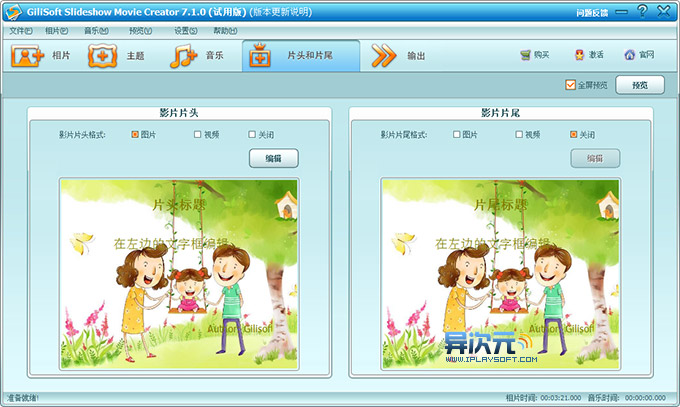This screenshot has width=680, height=407.
Task: Click Edit (编辑) in opening panel
Action: (x=274, y=158)
